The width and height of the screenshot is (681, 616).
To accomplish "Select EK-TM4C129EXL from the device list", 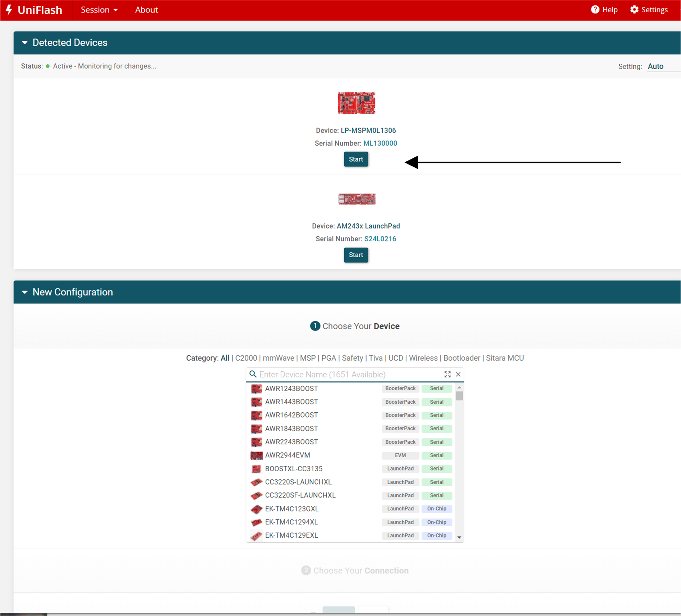I will 351,536.
